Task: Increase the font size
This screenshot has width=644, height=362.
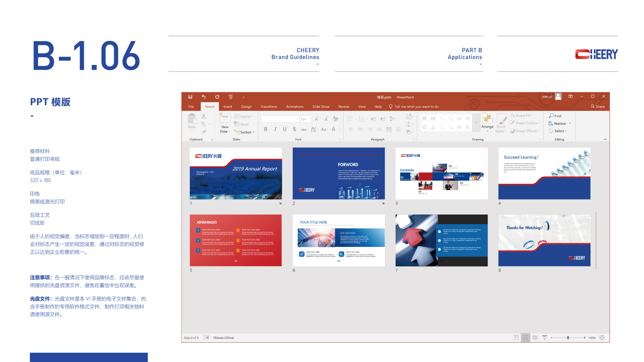Action: (316, 119)
